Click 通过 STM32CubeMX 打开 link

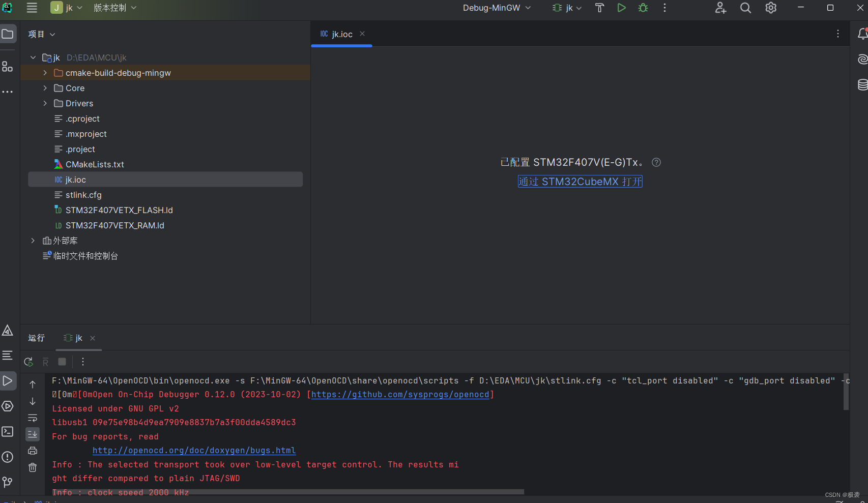pos(580,182)
